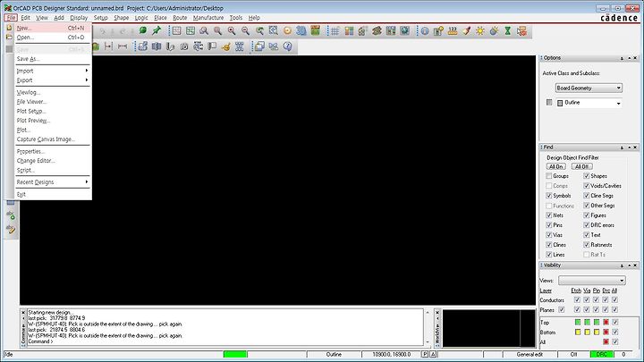Image resolution: width=644 pixels, height=362 pixels.
Task: Uncheck the Ratsnests checkbox
Action: point(587,245)
